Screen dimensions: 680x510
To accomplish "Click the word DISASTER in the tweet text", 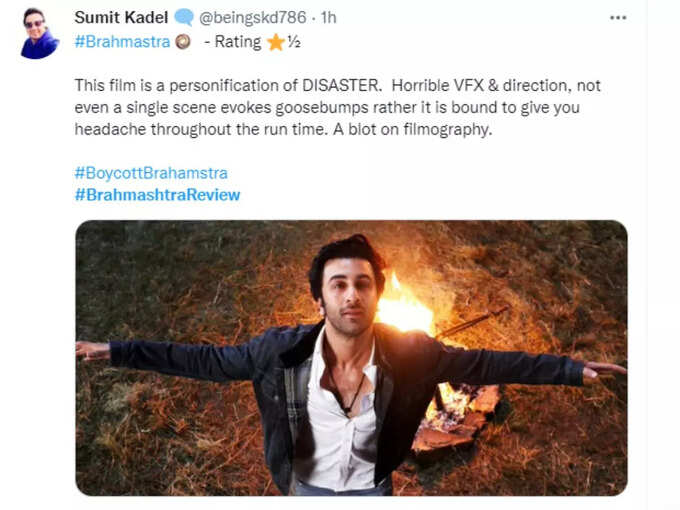I will (x=341, y=85).
